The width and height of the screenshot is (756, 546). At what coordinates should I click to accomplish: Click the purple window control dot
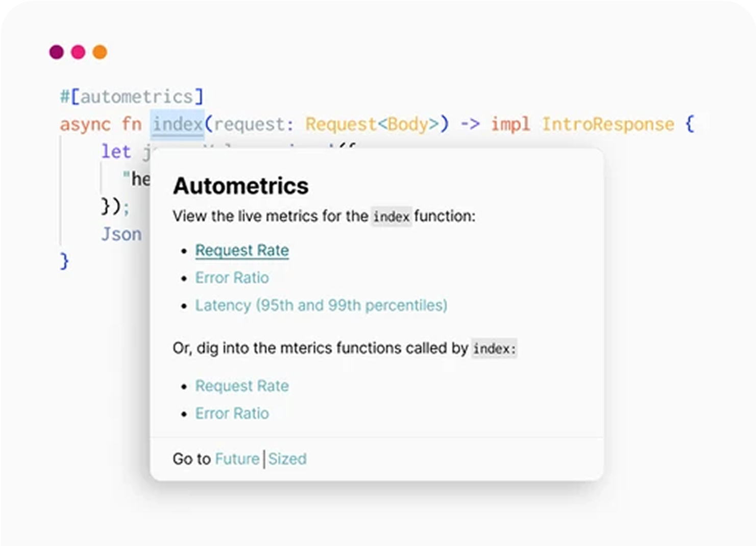[56, 52]
